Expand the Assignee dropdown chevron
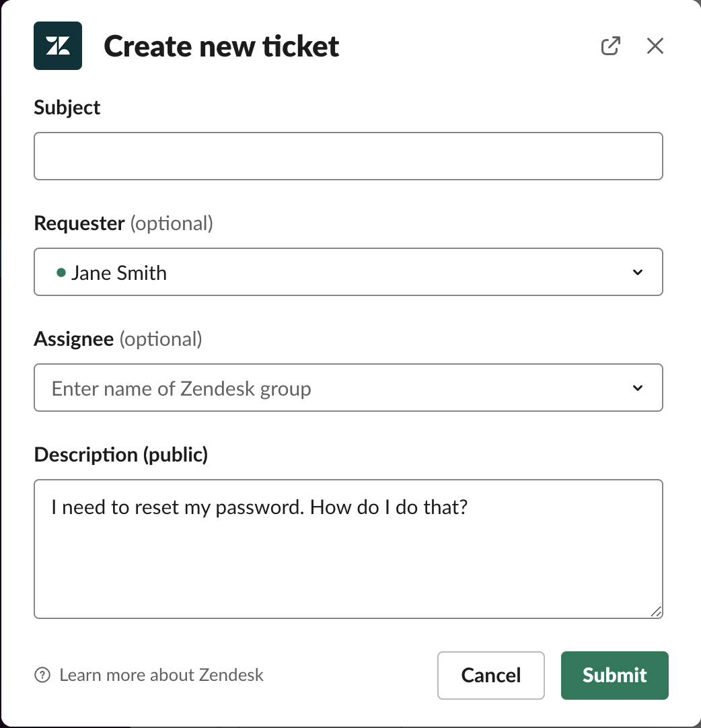Screen dimensions: 701x728 tap(638, 388)
